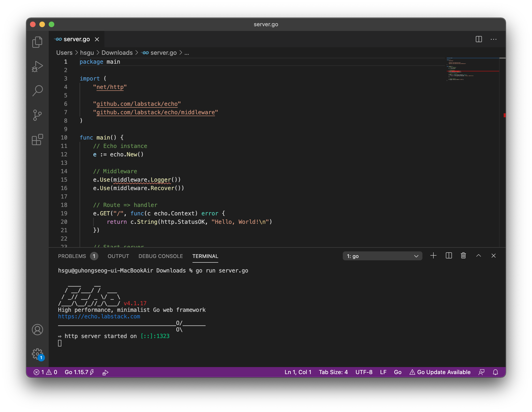
Task: Click "github.com/labstack/echo" import link
Action: 137,104
